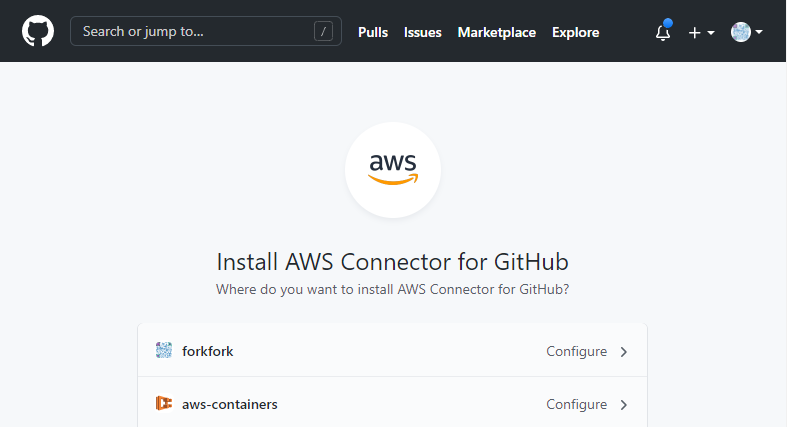The image size is (787, 427).
Task: Click the forkfork account avatar
Action: coord(164,350)
